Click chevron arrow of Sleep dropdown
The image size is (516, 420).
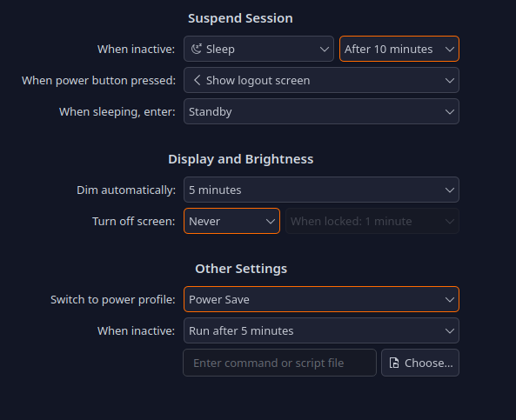coord(325,50)
